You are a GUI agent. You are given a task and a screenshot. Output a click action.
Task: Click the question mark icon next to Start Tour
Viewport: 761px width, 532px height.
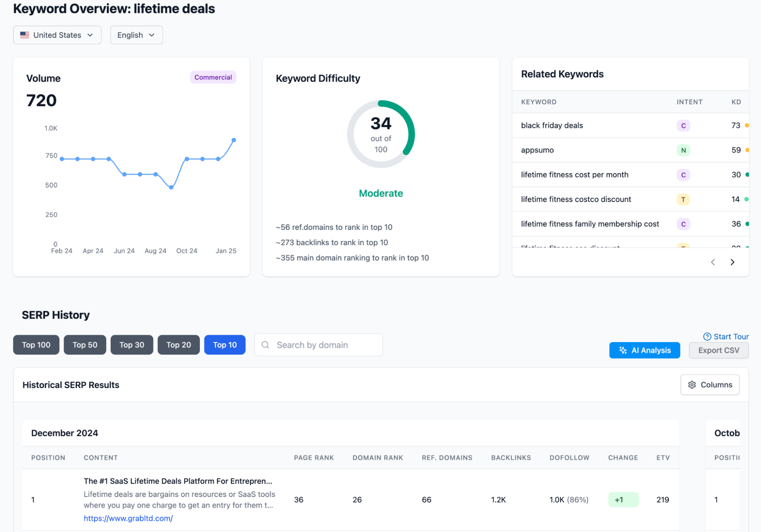pyautogui.click(x=707, y=336)
